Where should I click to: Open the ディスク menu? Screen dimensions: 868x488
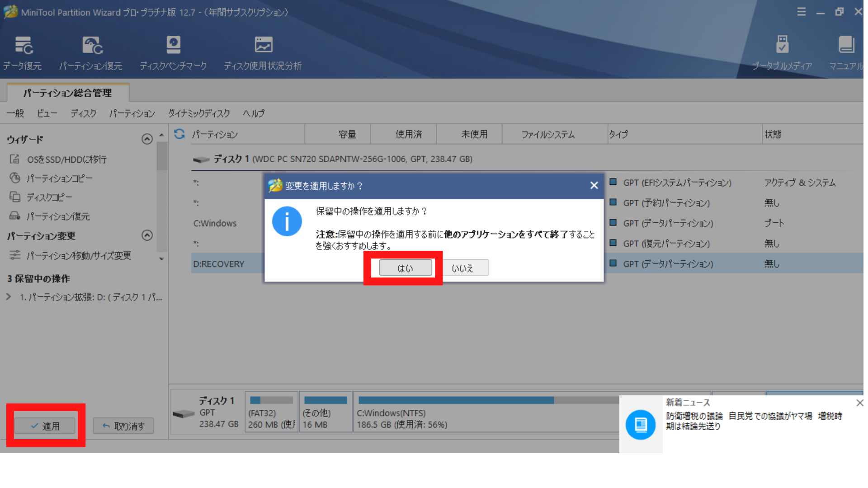(x=83, y=113)
